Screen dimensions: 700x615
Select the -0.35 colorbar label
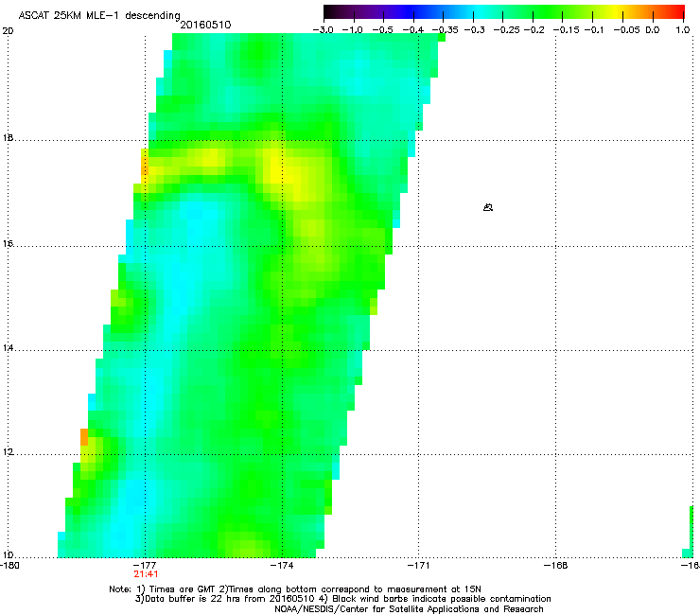446,30
